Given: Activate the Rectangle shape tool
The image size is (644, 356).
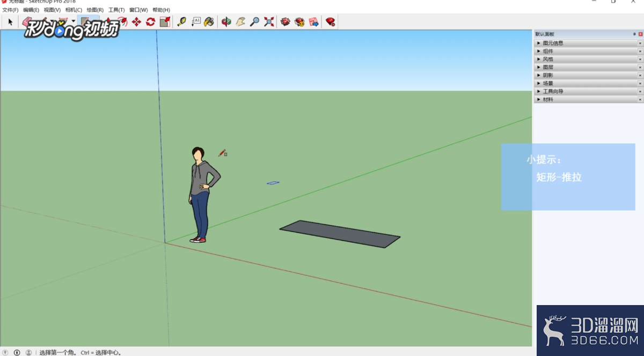Looking at the screenshot, I should [85, 22].
